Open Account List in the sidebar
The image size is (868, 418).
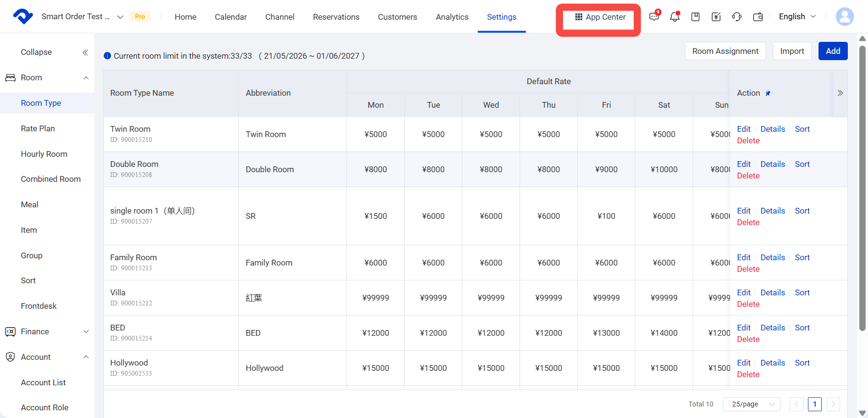(x=43, y=382)
